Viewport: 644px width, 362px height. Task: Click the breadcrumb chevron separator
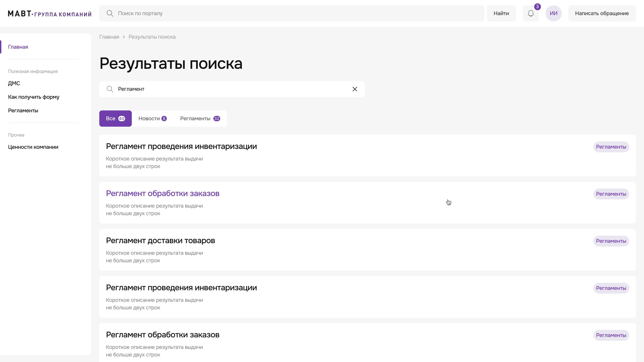click(124, 37)
